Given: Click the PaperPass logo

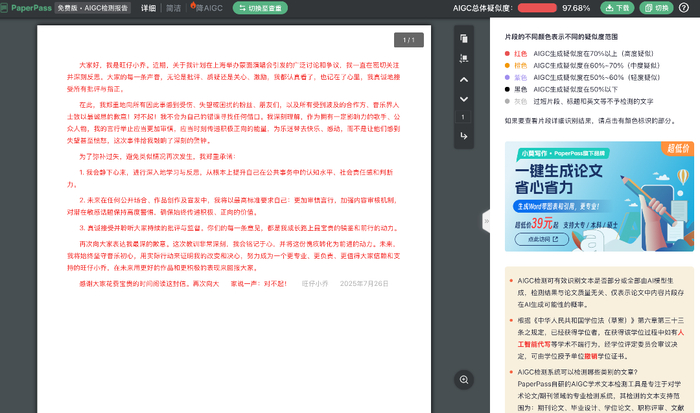Looking at the screenshot, I should tap(26, 8).
